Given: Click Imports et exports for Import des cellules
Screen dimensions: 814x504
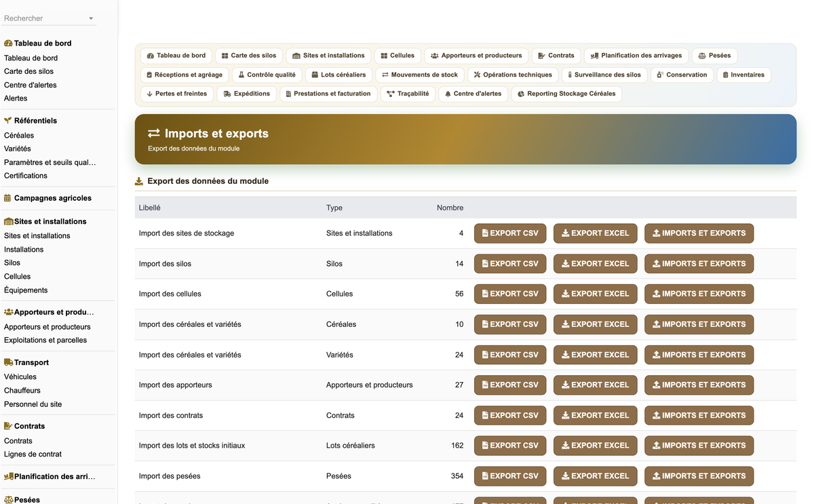Looking at the screenshot, I should [x=699, y=294].
